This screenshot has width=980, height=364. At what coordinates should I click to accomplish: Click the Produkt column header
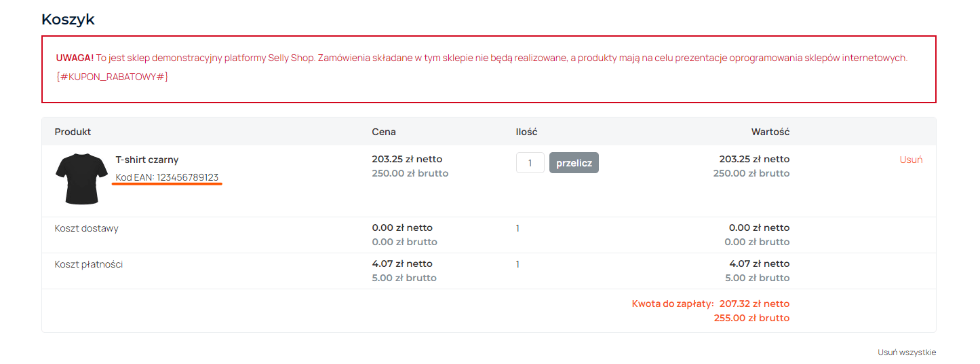point(73,132)
